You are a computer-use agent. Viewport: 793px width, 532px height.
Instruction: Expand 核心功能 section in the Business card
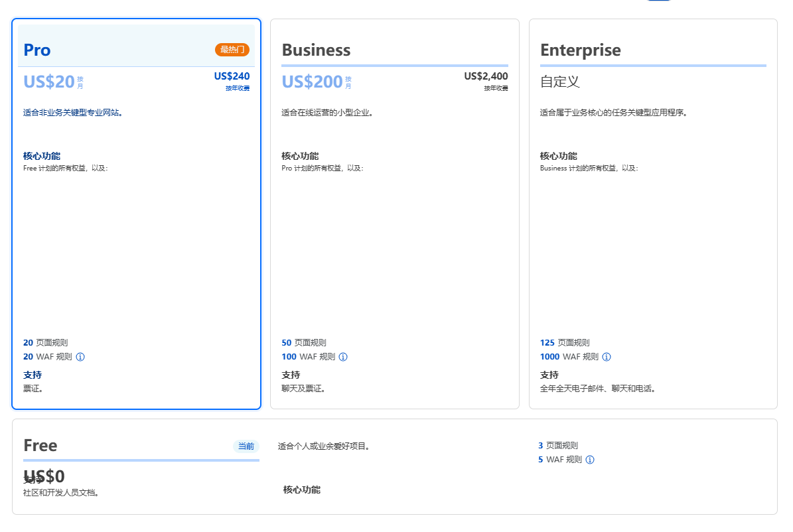pos(300,156)
